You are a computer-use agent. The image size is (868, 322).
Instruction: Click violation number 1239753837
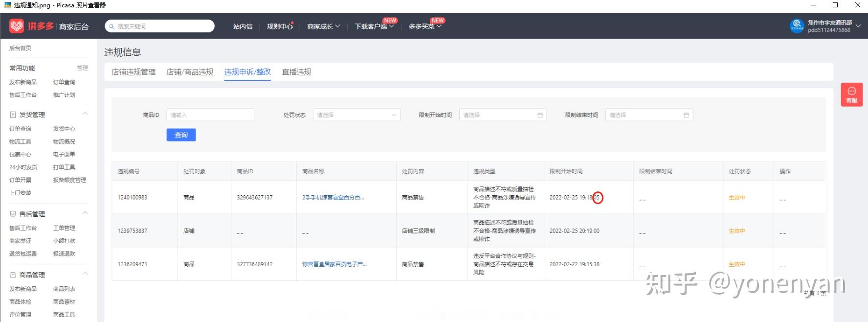pyautogui.click(x=132, y=231)
